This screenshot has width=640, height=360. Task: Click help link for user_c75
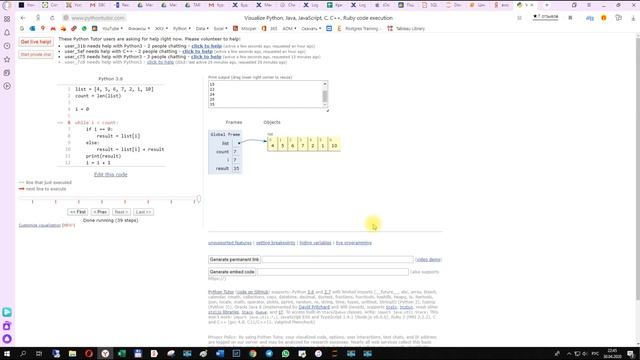(x=206, y=57)
